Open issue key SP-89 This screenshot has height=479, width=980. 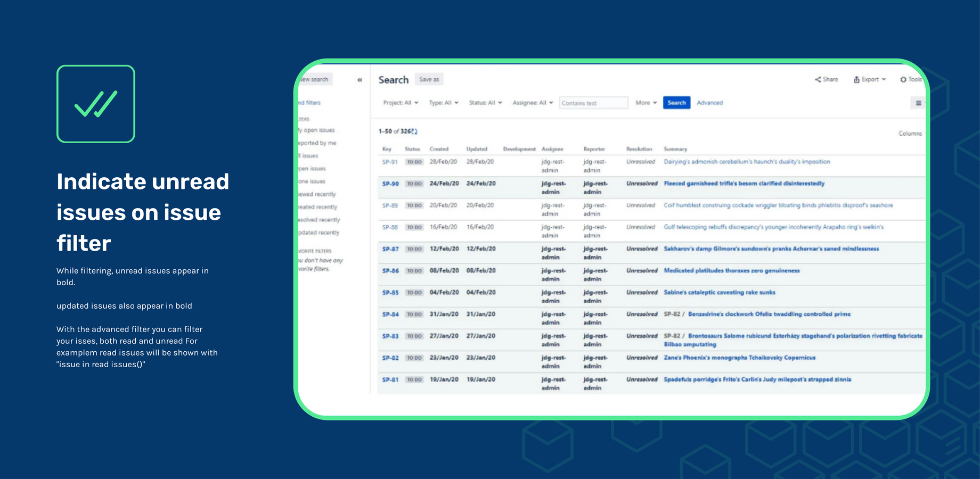coord(390,205)
